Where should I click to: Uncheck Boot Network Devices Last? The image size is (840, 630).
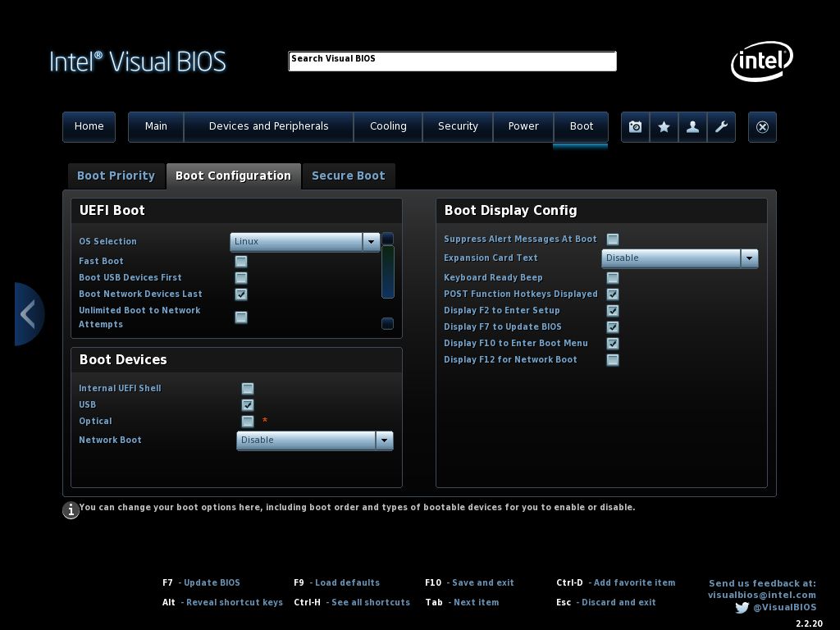241,294
